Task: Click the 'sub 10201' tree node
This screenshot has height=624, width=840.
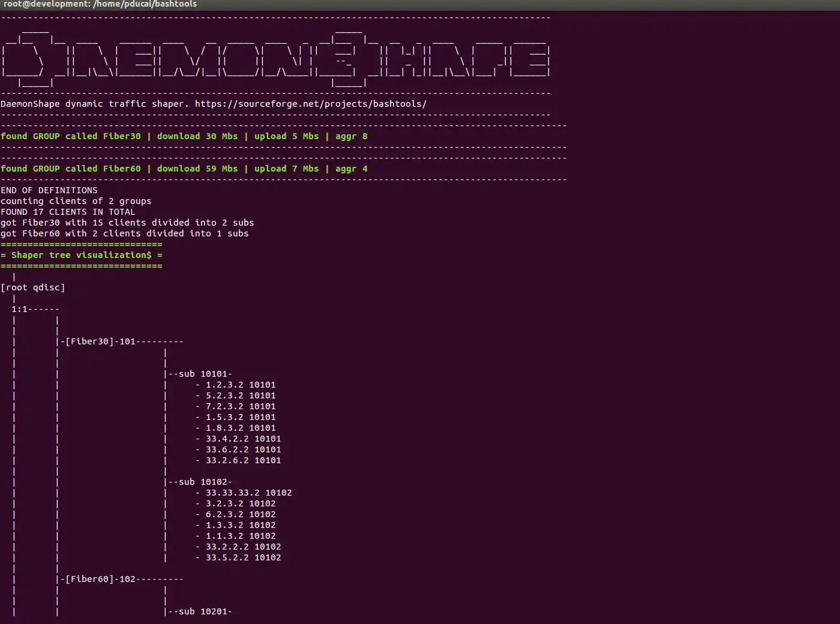Action: coord(203,611)
